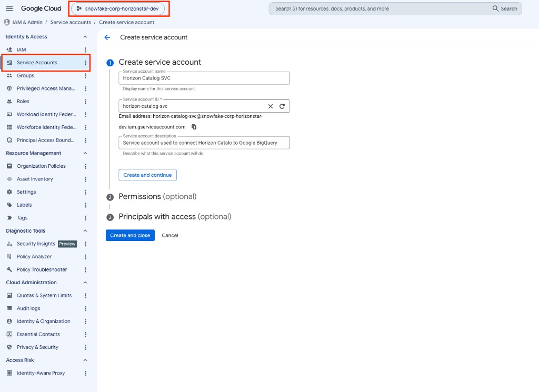Open the three-dot menu for Policy Analyzer

click(86, 257)
